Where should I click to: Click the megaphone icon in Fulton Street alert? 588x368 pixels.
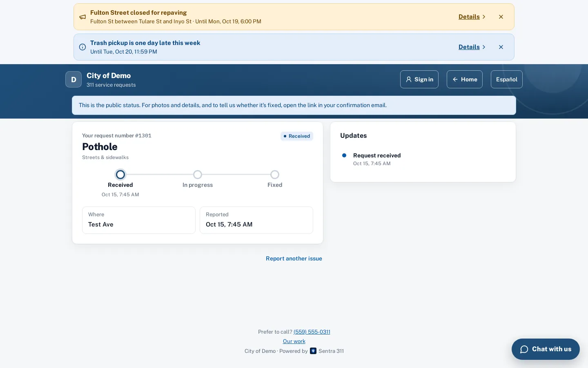[x=82, y=17]
